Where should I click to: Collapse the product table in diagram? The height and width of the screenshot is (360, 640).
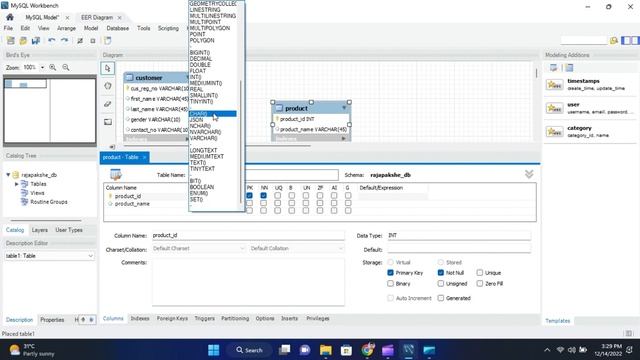pos(344,108)
